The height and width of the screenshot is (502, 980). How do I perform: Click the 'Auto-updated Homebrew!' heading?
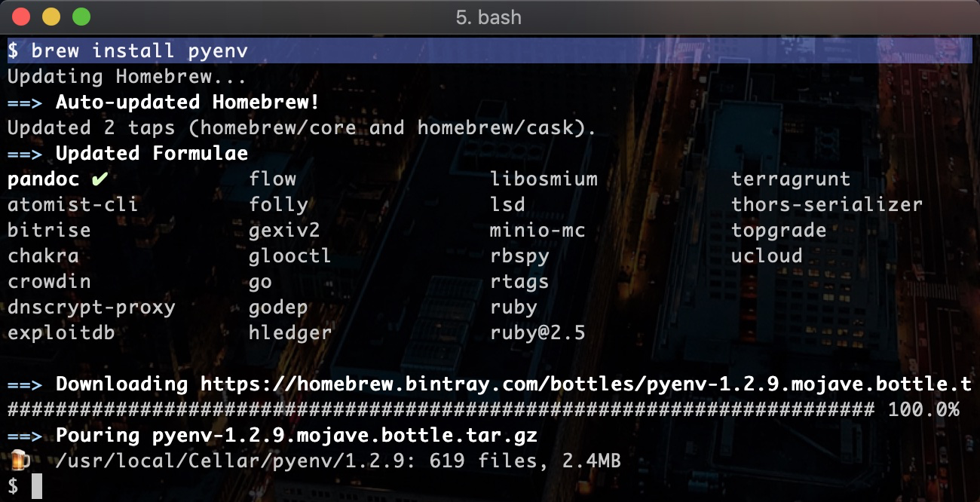tap(188, 103)
